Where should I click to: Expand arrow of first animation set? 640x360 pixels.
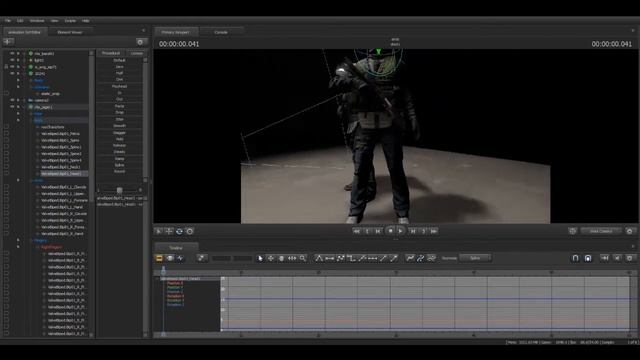point(18,53)
